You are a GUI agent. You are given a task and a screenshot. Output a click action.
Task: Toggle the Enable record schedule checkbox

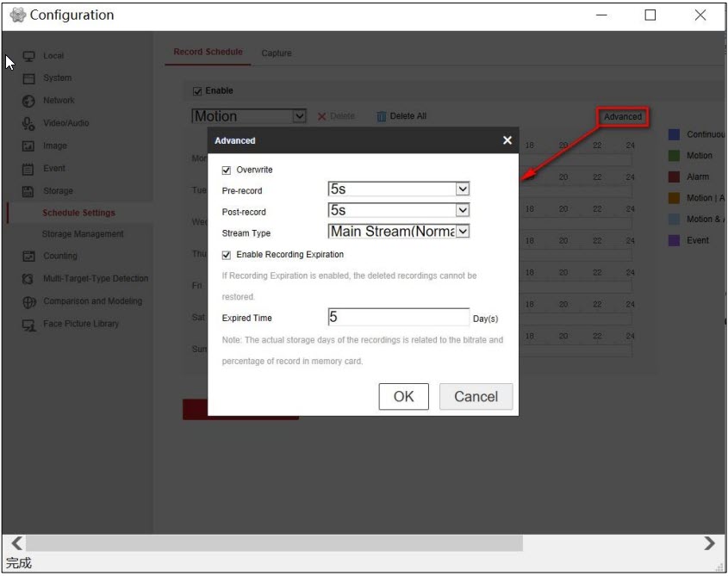tap(197, 91)
